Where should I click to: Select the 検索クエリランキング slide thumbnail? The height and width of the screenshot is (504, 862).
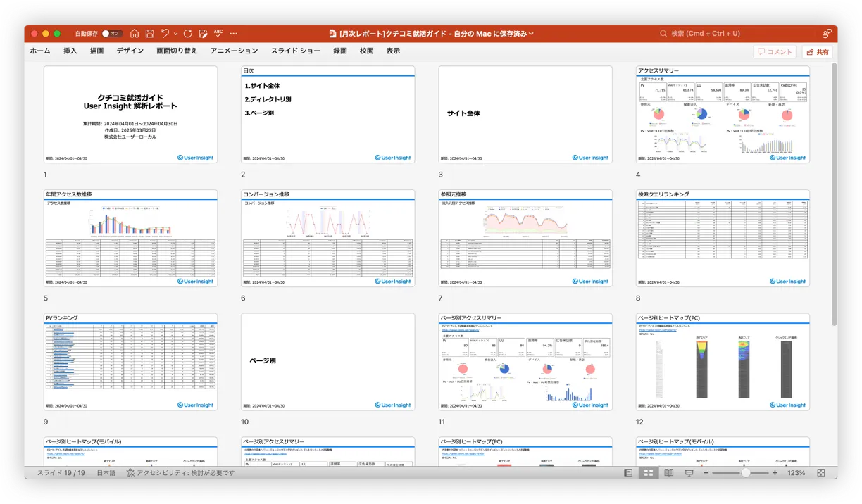(723, 238)
